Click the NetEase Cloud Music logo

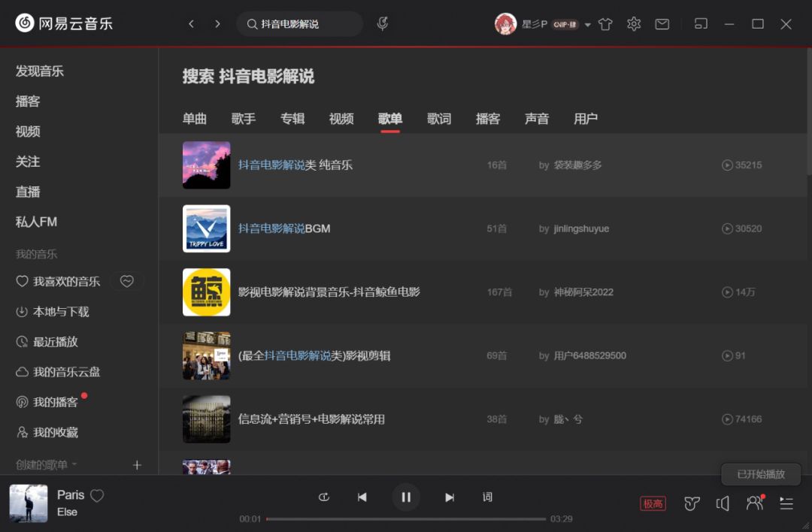coord(64,23)
